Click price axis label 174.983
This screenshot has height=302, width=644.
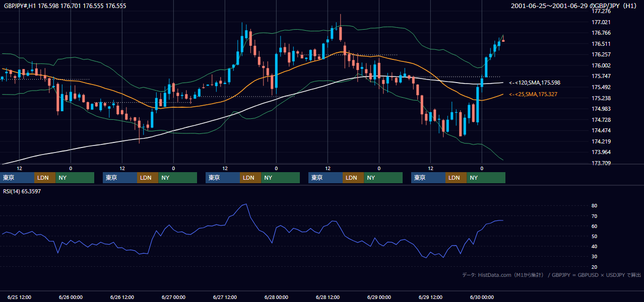coord(602,109)
